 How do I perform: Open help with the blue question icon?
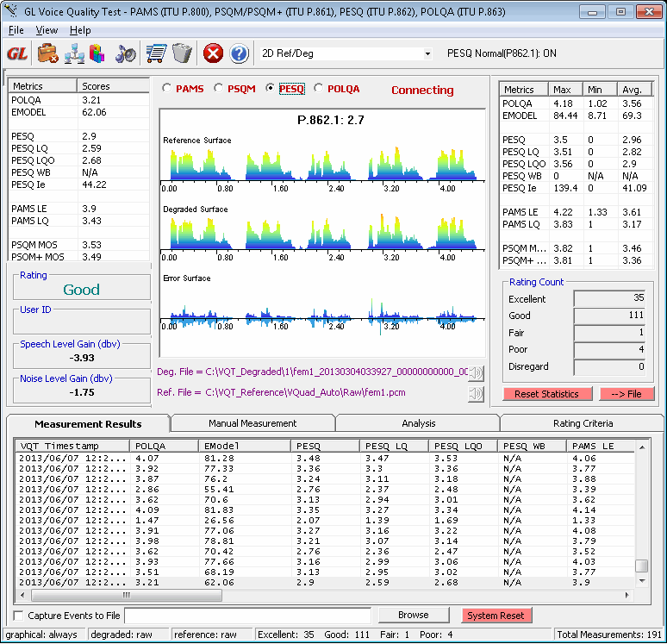tap(239, 53)
